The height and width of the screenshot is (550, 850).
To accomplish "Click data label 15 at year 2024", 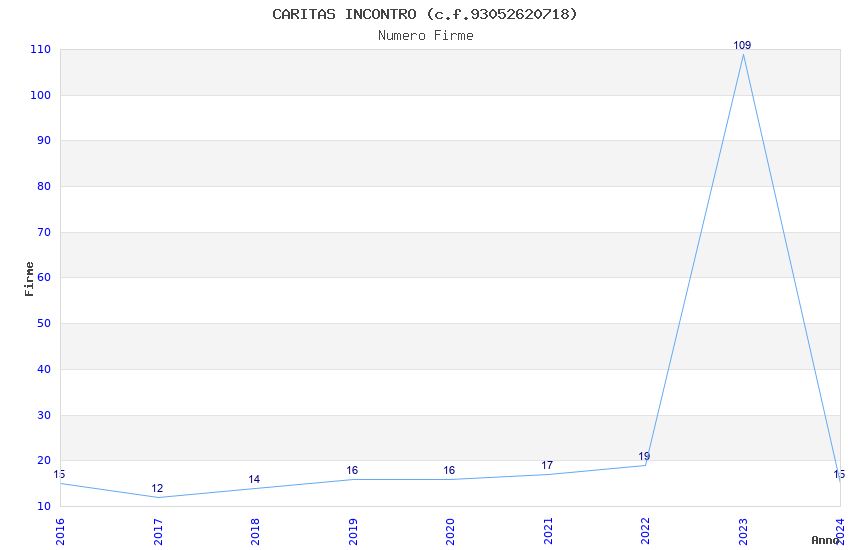I will (x=839, y=475).
